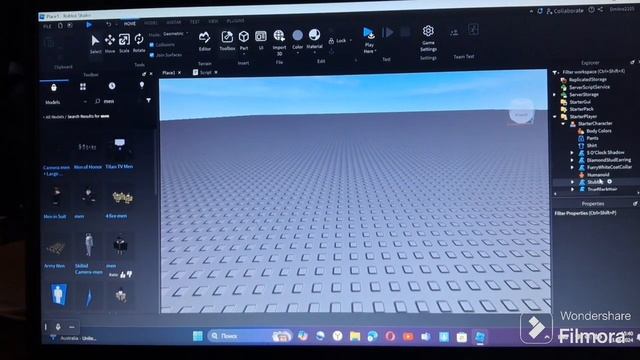The image size is (640, 360).
Task: Show Toolbox recent items clock tab
Action: 112,86
